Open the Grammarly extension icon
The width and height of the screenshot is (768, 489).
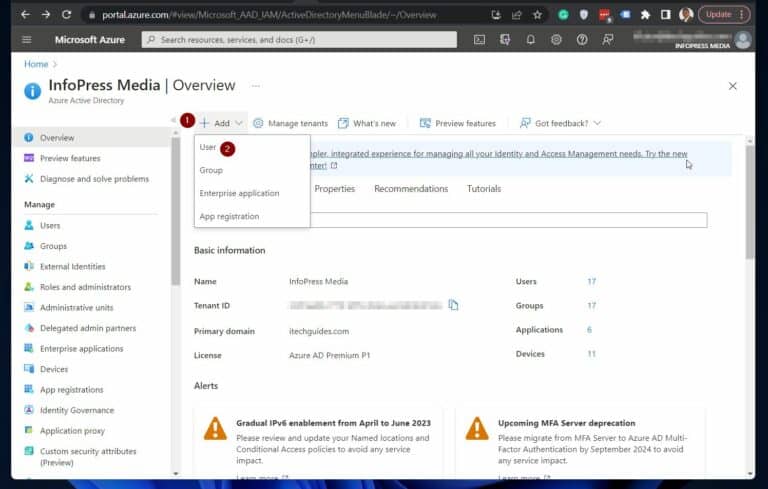(563, 15)
